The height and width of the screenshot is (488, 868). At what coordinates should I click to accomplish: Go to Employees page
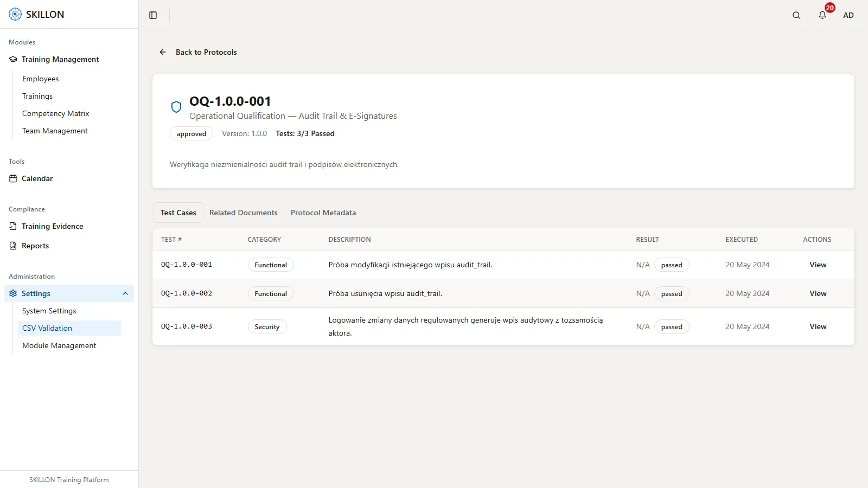[x=41, y=79]
